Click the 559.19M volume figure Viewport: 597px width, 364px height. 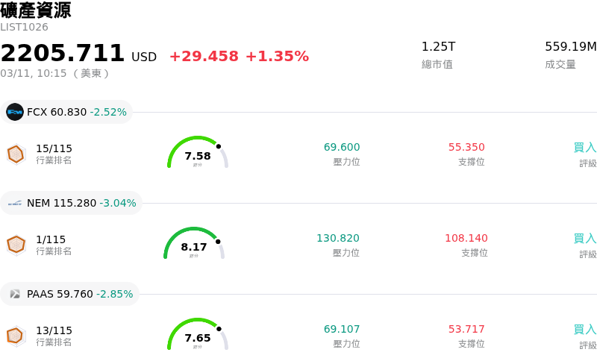point(570,47)
